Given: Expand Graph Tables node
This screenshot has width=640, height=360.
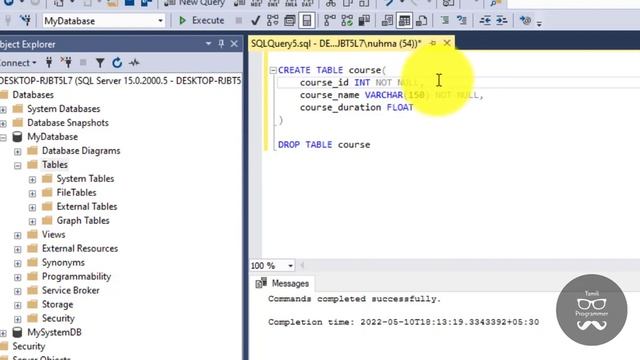Looking at the screenshot, I should 32,221.
